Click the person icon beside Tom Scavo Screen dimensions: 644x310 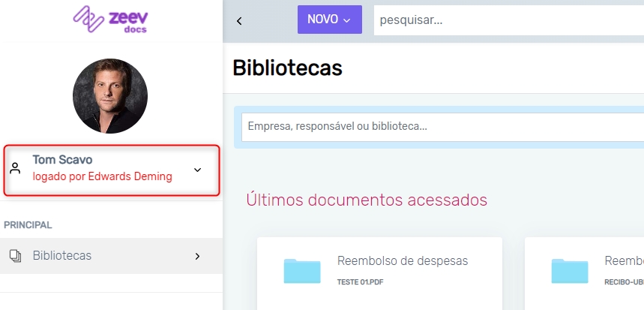click(15, 169)
